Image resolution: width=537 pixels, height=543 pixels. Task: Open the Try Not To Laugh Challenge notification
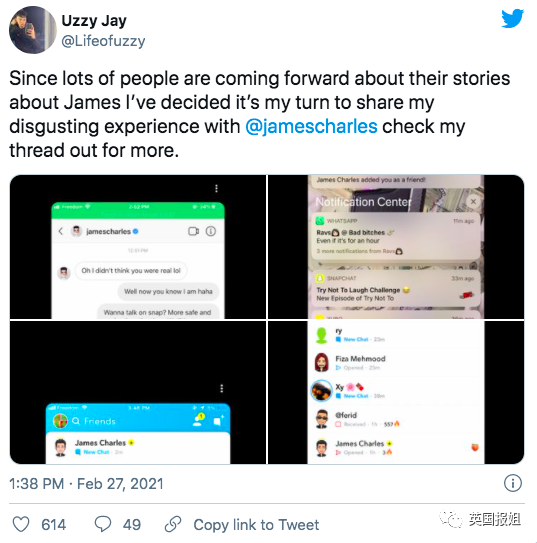pyautogui.click(x=396, y=290)
